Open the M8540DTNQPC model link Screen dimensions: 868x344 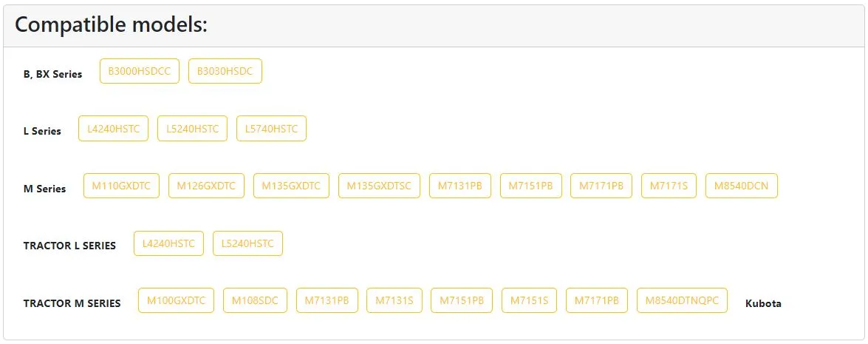(682, 300)
